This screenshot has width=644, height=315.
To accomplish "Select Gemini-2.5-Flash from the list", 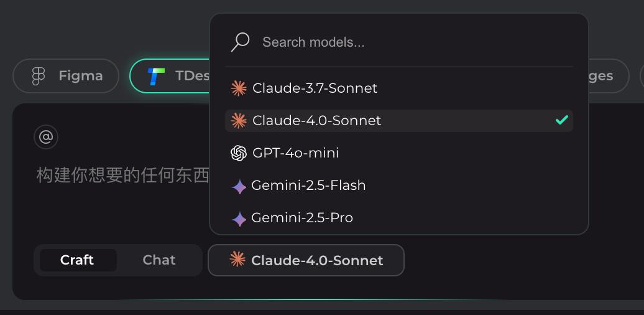I will click(399, 186).
